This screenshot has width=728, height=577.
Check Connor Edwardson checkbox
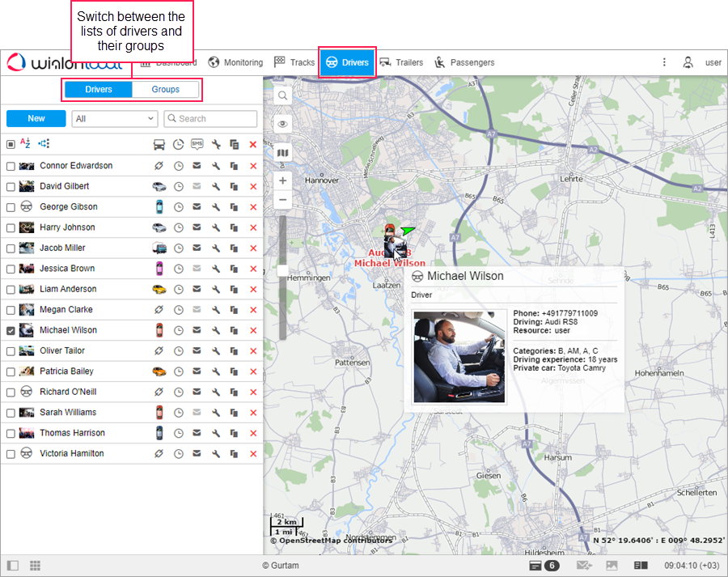(x=11, y=167)
